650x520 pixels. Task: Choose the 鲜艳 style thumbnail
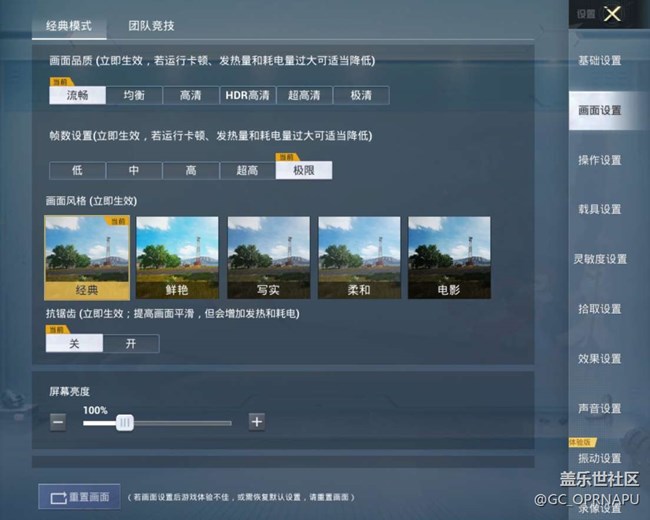coord(177,258)
